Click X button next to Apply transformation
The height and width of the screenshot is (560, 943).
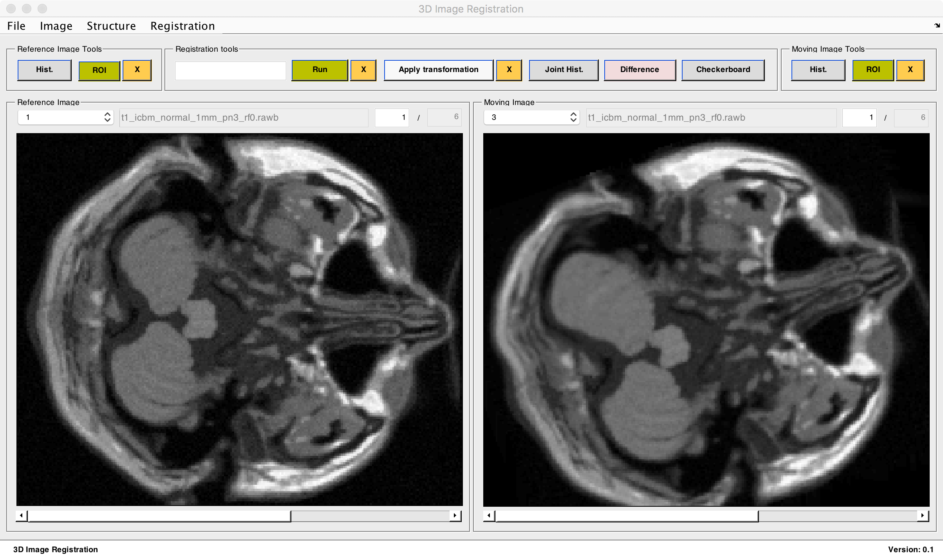pyautogui.click(x=509, y=70)
